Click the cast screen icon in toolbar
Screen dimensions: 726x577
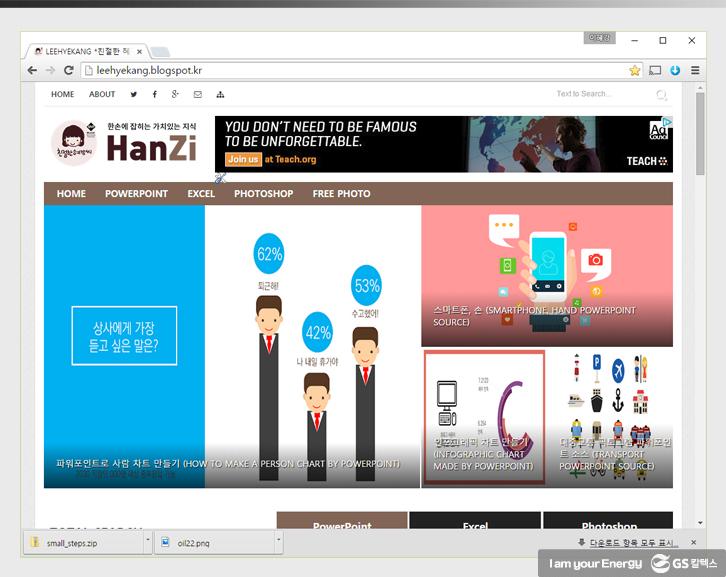tap(655, 70)
